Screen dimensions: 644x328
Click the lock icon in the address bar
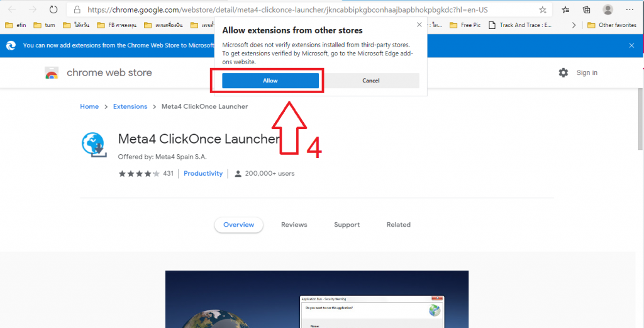[x=77, y=9]
